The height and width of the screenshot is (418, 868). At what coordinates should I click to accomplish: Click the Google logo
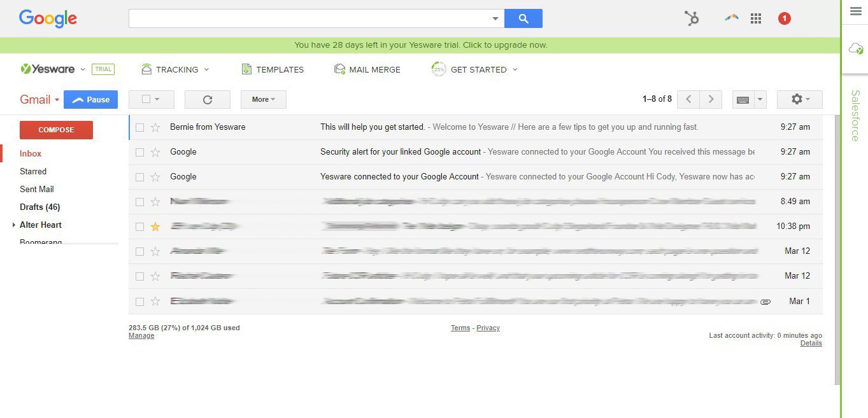tap(48, 18)
